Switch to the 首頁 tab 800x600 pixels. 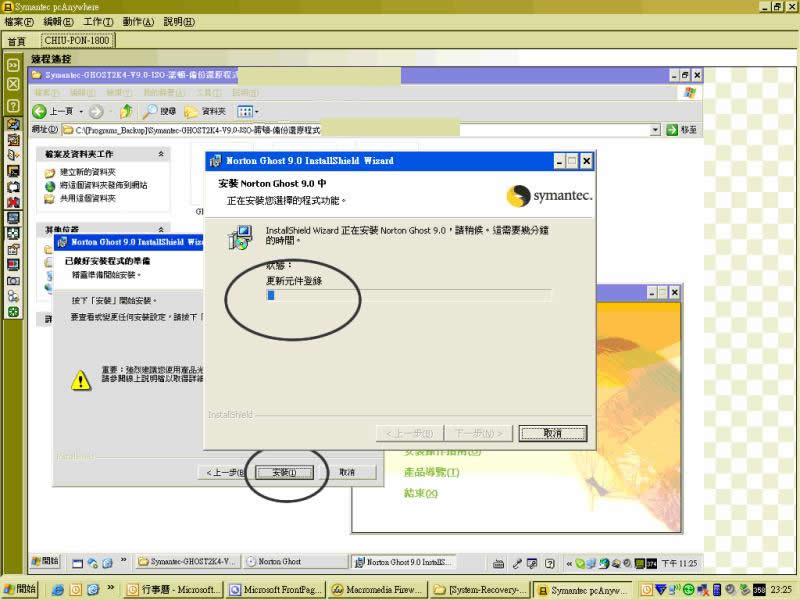(17, 41)
